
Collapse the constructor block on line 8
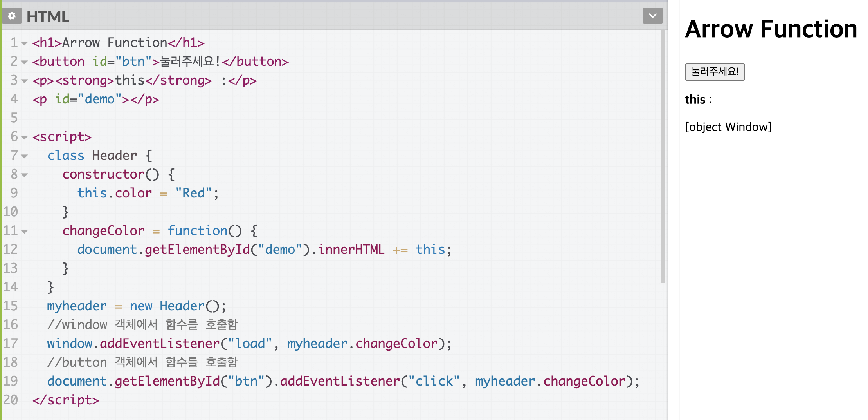(x=24, y=175)
